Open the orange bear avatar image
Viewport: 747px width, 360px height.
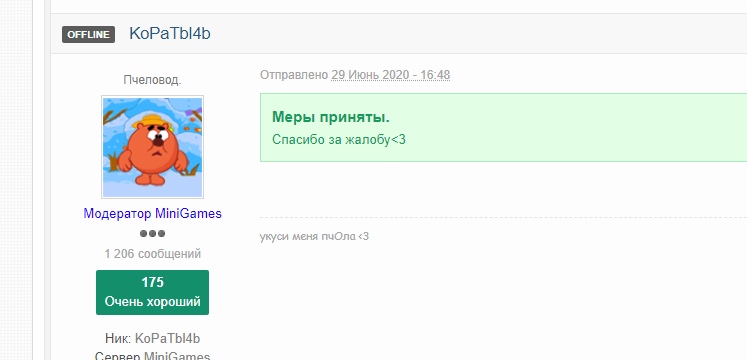[152, 147]
